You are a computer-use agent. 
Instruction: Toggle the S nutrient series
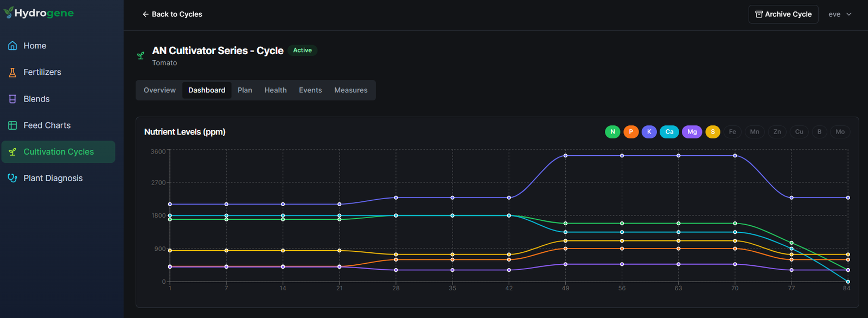pyautogui.click(x=713, y=132)
